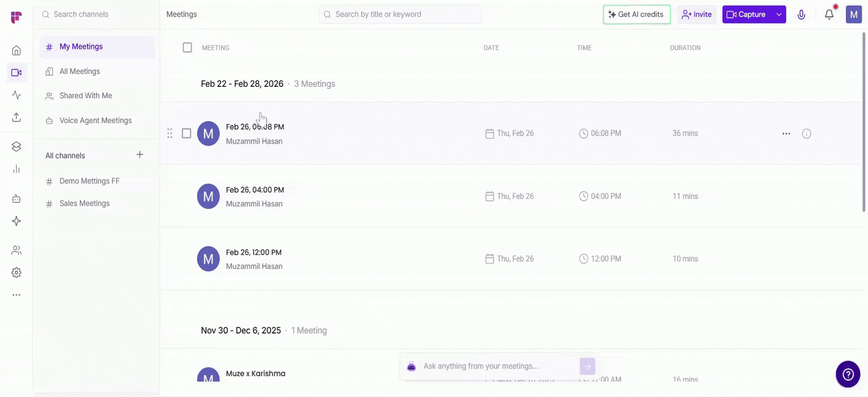Click the Invite button

tap(697, 14)
